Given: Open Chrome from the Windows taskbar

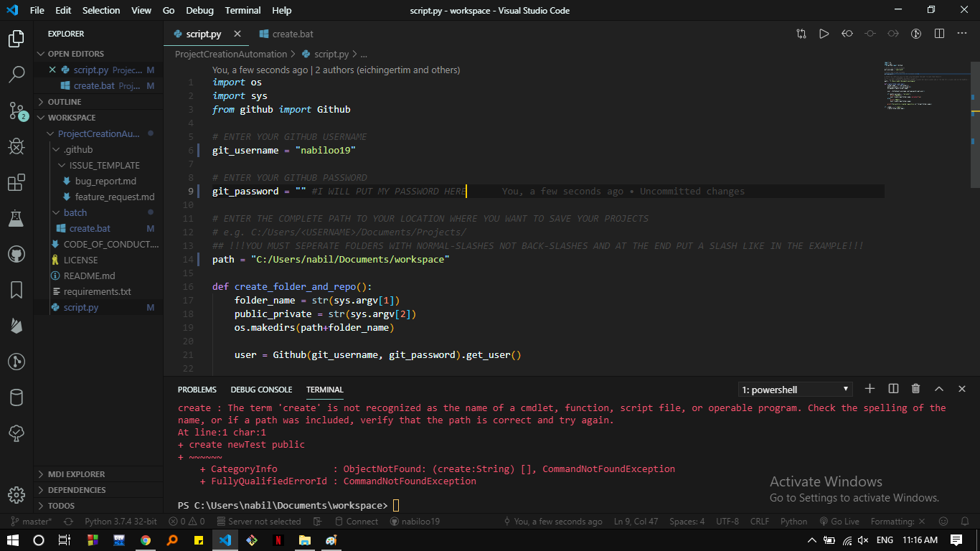Looking at the screenshot, I should click(x=146, y=540).
